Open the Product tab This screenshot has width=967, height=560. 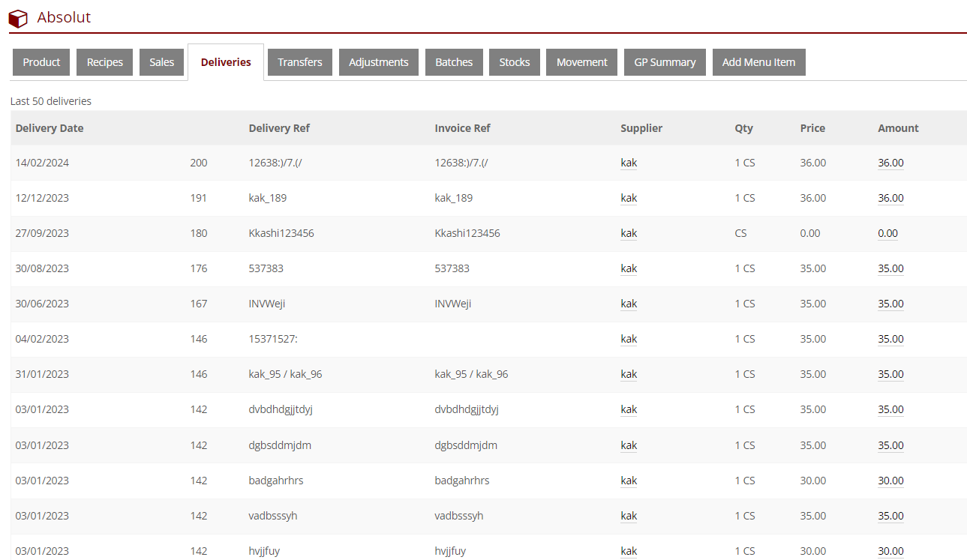(x=41, y=62)
